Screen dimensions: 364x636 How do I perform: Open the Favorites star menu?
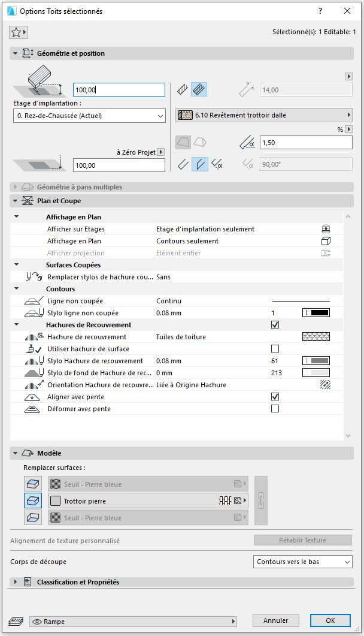(18, 32)
